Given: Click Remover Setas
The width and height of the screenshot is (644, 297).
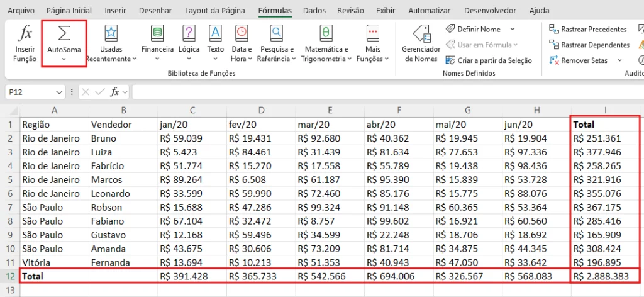Looking at the screenshot, I should [579, 60].
